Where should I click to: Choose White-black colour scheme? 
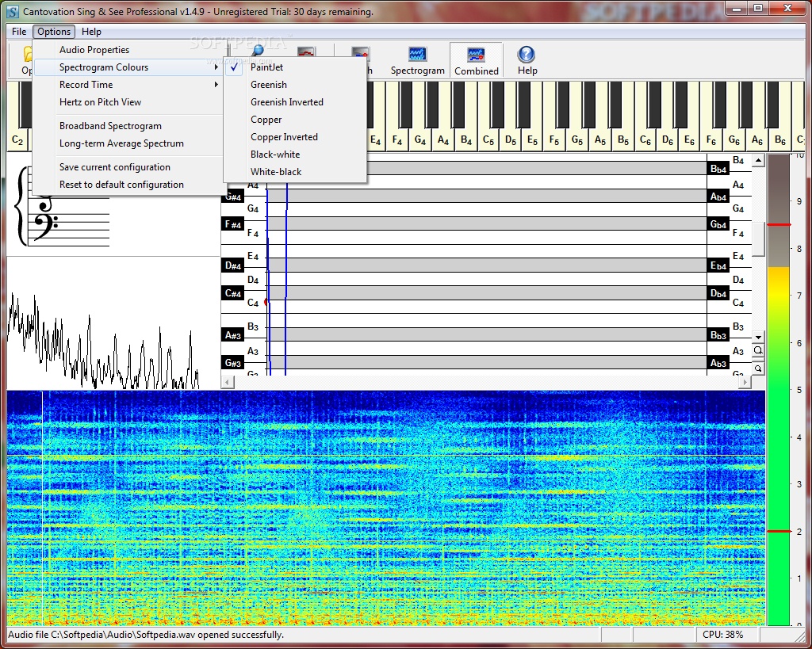pos(295,172)
